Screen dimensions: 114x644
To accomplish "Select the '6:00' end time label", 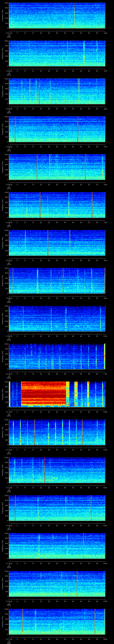I will click(x=105, y=184).
